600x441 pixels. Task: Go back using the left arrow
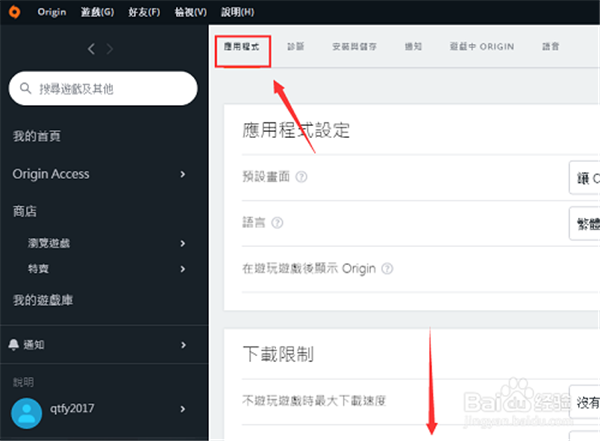tap(92, 49)
